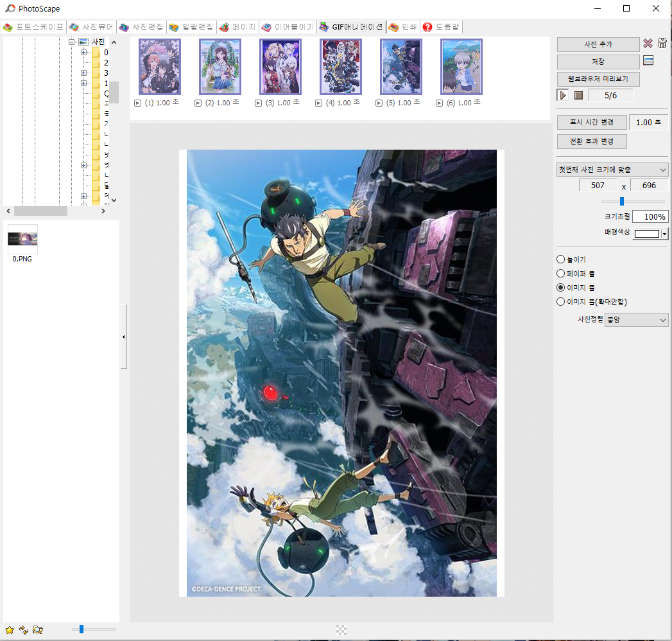Click the small play icon beside frame (4) label
Image resolution: width=672 pixels, height=641 pixels.
318,103
